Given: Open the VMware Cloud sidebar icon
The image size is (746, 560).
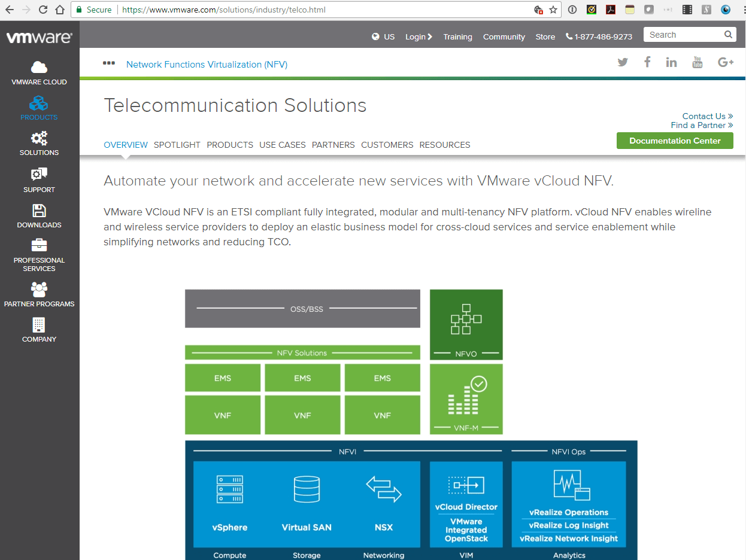Looking at the screenshot, I should (x=39, y=67).
